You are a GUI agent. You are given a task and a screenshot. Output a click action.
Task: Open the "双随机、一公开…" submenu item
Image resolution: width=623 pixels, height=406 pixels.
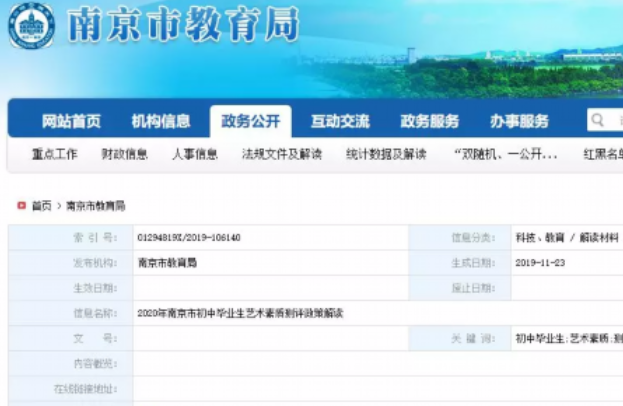[x=505, y=154]
